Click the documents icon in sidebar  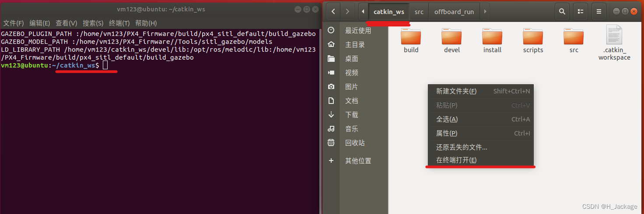tap(331, 100)
